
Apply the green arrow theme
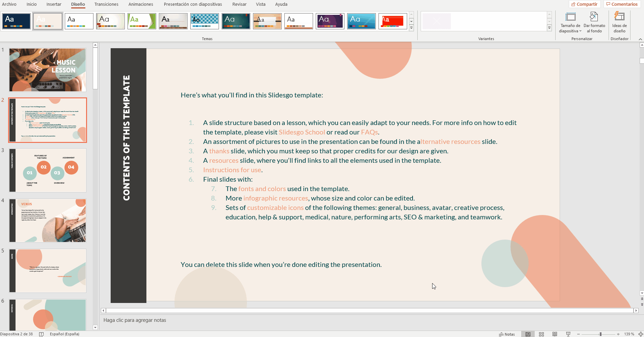(142, 21)
